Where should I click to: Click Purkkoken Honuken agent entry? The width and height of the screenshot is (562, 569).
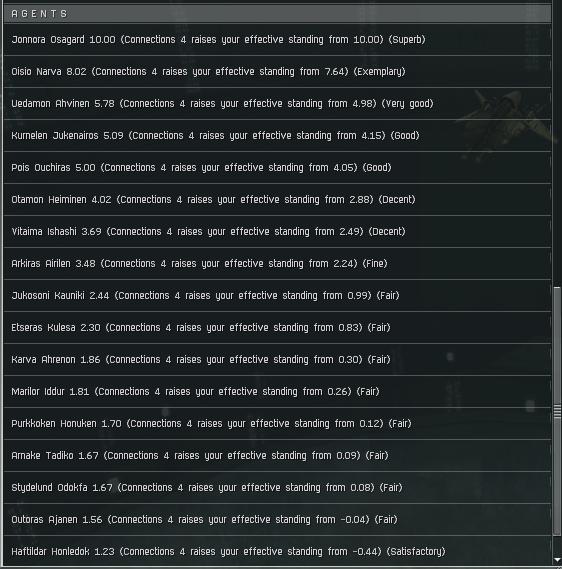click(x=278, y=423)
